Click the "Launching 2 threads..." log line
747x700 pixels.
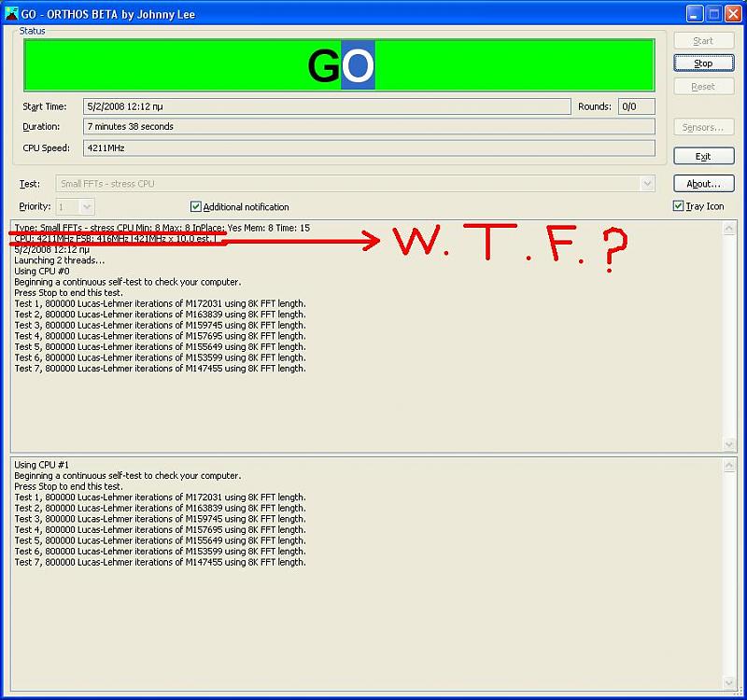point(60,260)
